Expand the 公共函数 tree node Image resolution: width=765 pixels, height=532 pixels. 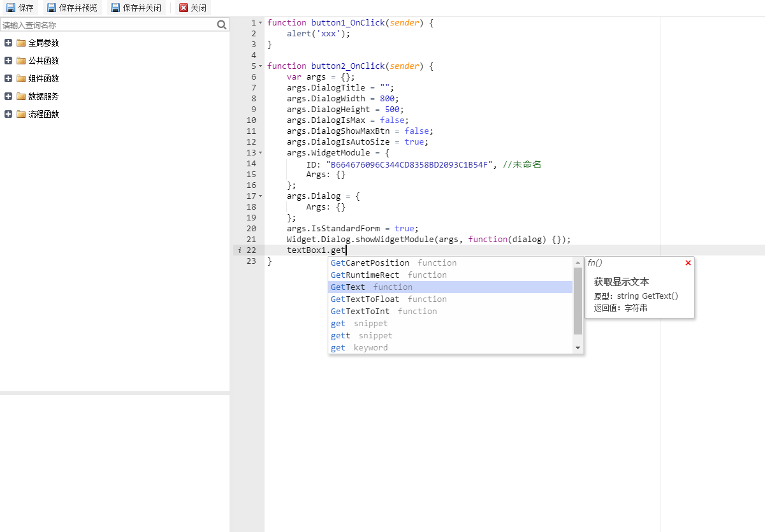click(8, 61)
